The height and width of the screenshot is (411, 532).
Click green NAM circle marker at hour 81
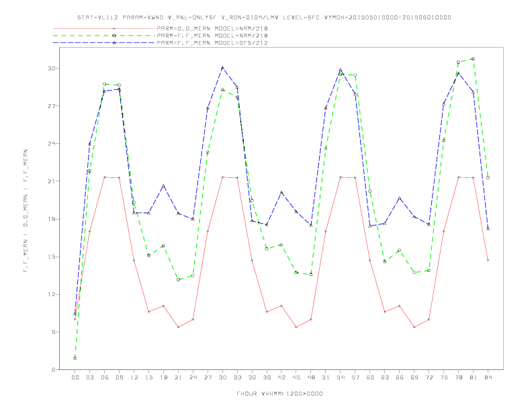474,58
